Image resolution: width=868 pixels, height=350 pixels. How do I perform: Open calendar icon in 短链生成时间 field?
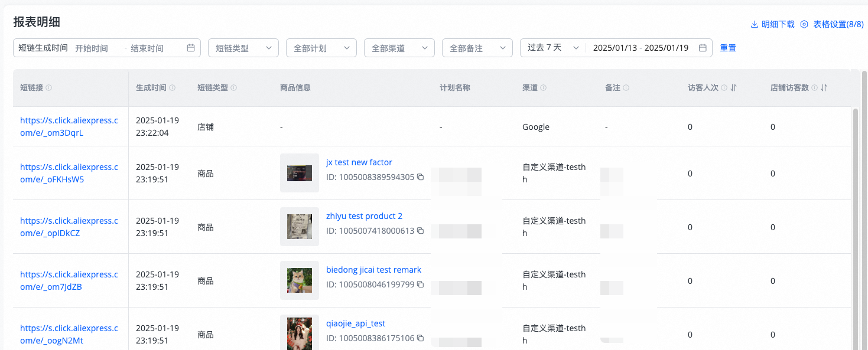pyautogui.click(x=191, y=48)
